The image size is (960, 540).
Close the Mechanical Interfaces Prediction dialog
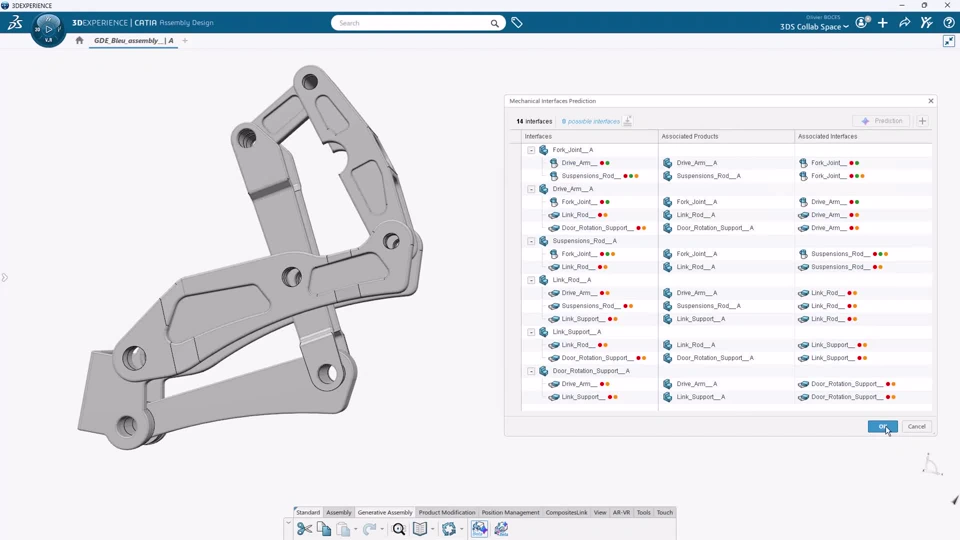[931, 101]
